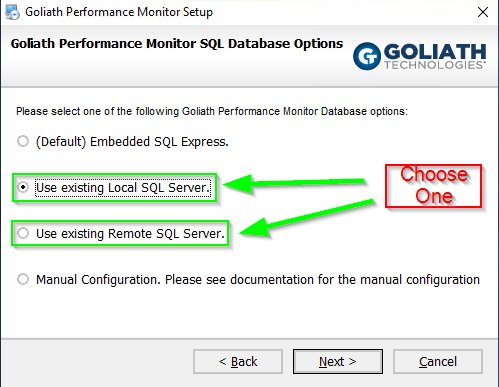Click the Manual Configuration documentation label text

pyautogui.click(x=258, y=280)
